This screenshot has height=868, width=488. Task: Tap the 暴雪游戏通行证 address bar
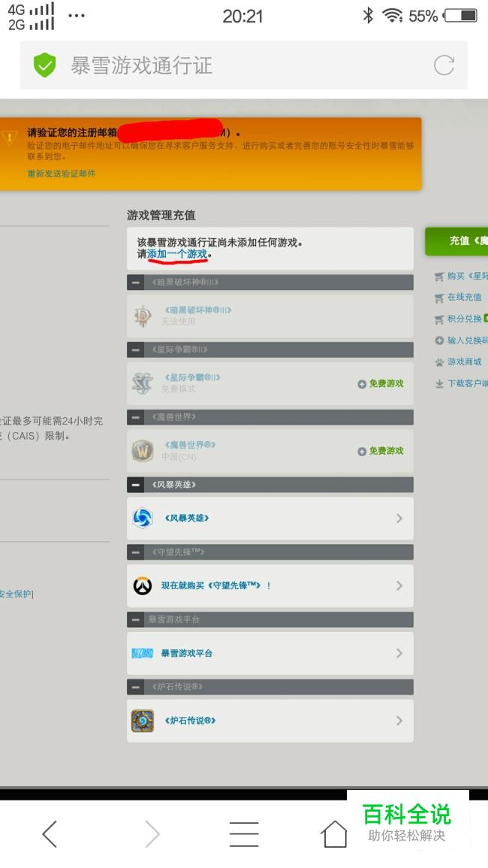coord(244,65)
